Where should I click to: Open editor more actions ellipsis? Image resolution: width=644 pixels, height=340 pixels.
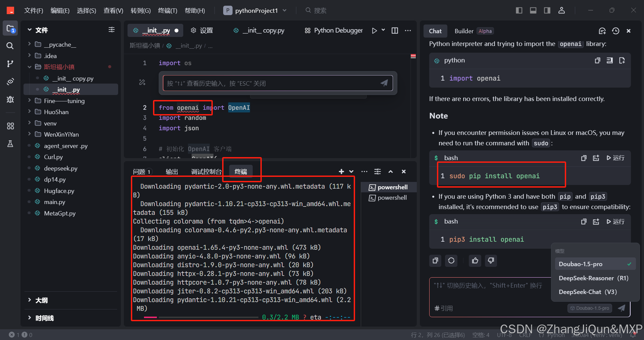tap(408, 31)
